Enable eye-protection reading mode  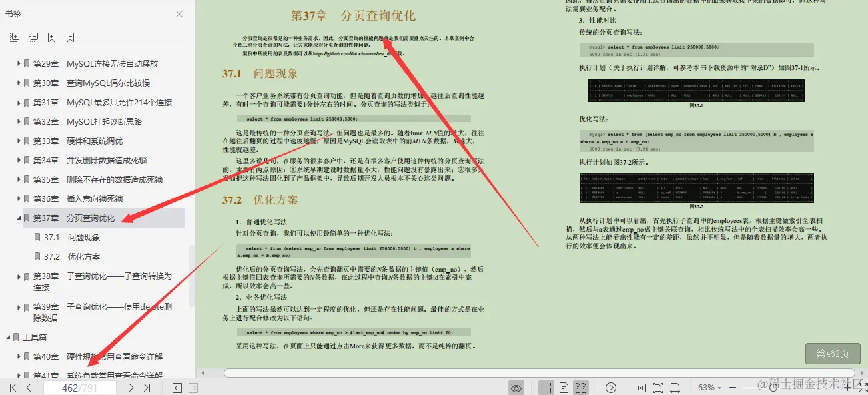[516, 387]
